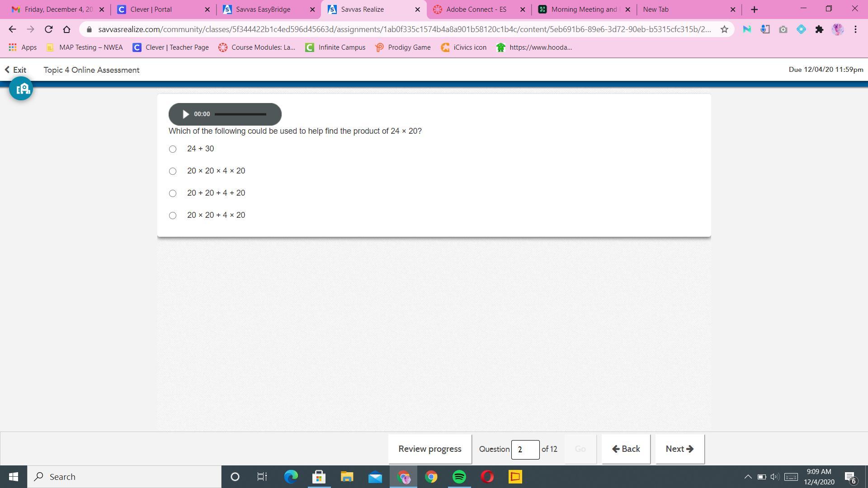Click the browser home icon
Screen dimensions: 868x488
(67, 29)
